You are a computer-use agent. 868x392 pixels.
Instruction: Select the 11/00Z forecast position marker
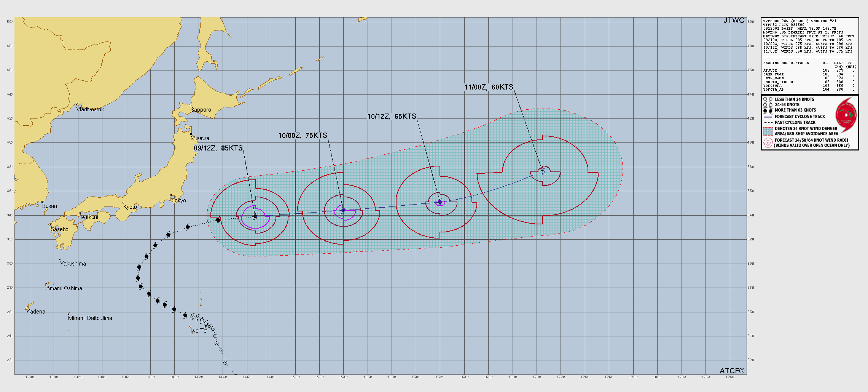[x=543, y=172]
